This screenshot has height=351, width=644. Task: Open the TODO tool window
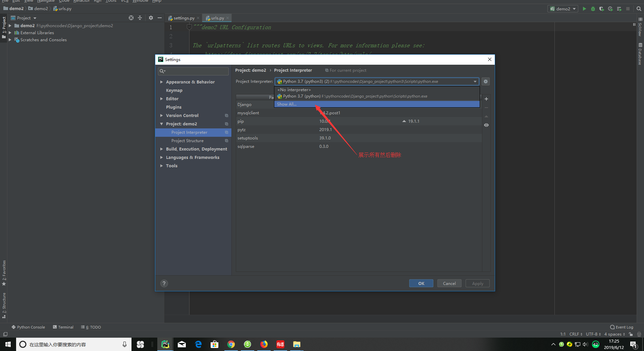coord(91,327)
